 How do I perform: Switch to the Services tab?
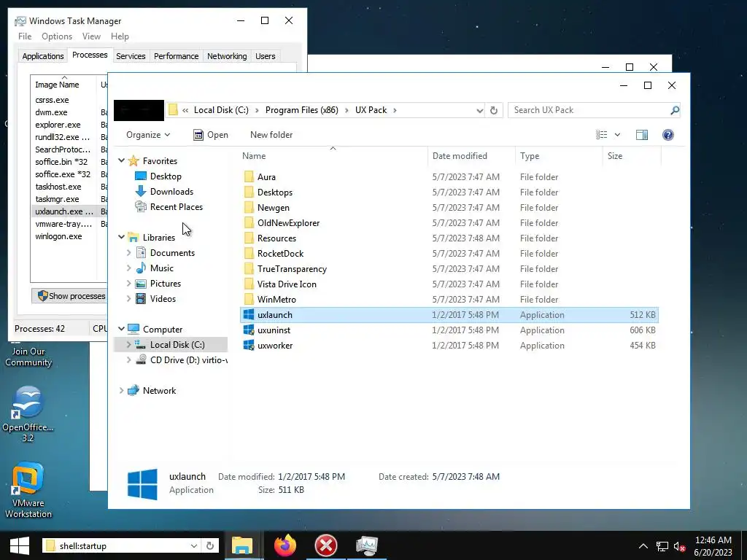(x=131, y=56)
